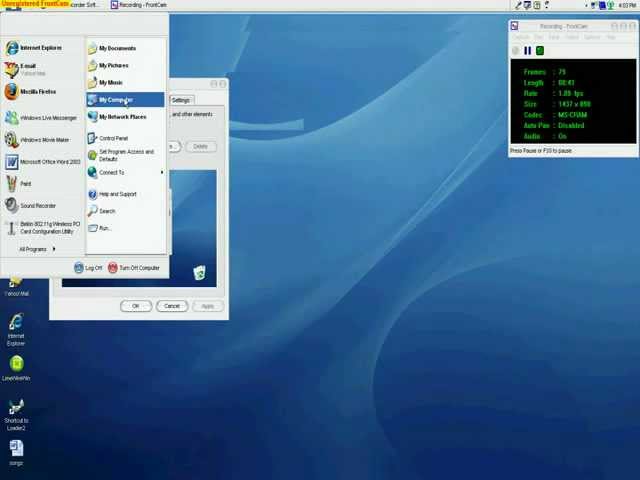Click the Delete button in dialog
Screen dimensions: 640x480
pos(200,147)
